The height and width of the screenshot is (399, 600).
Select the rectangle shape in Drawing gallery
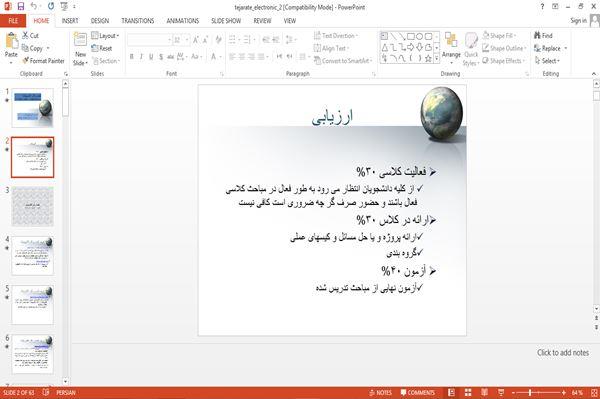point(411,37)
